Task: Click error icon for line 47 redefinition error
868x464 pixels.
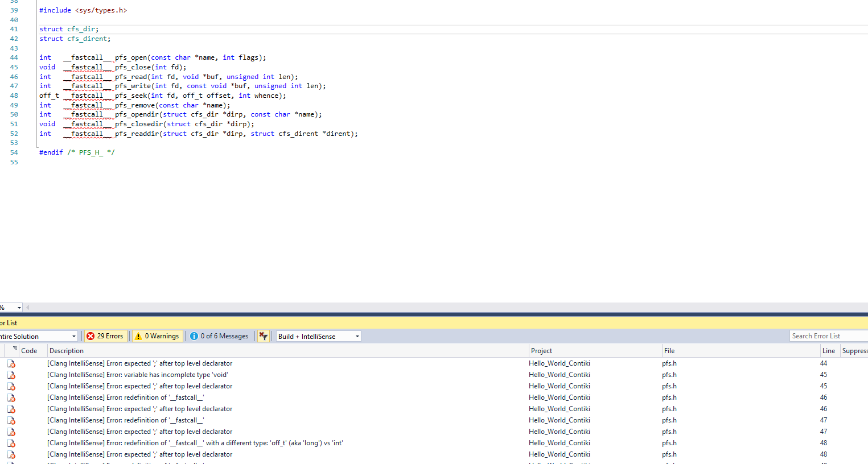Action: coord(11,420)
